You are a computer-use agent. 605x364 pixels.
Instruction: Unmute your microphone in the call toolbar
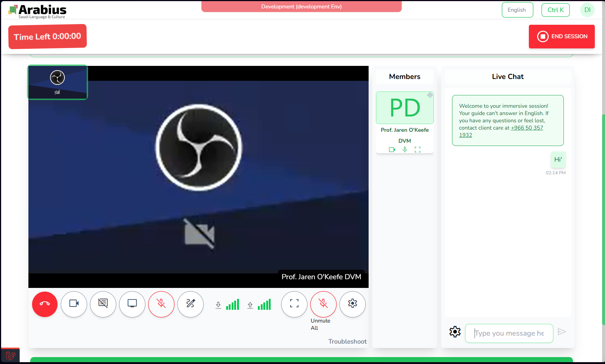pos(161,304)
